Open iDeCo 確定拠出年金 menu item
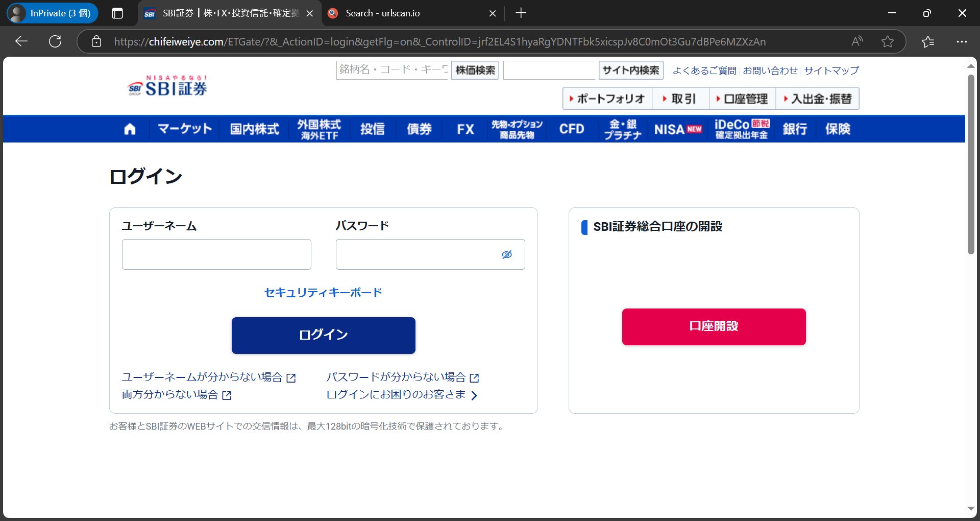The width and height of the screenshot is (980, 521). click(742, 129)
